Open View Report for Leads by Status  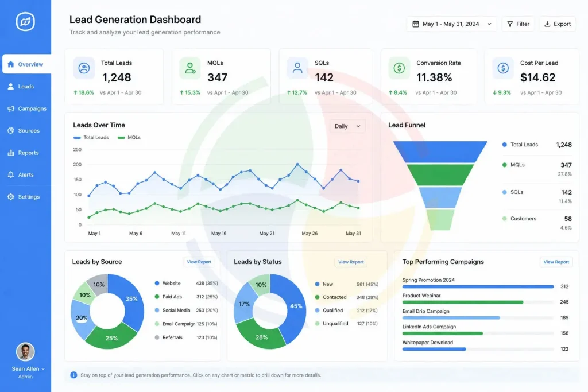[351, 262]
